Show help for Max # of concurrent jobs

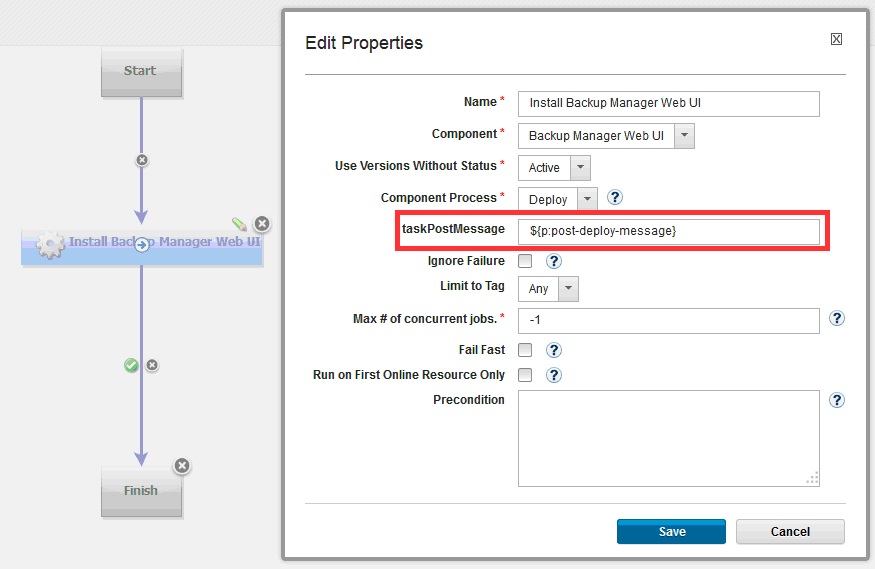click(837, 319)
